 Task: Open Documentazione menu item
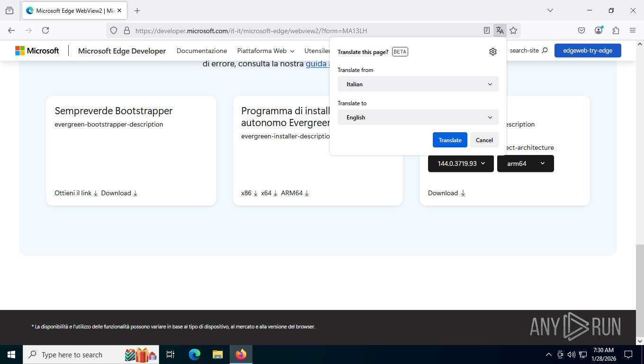(202, 51)
